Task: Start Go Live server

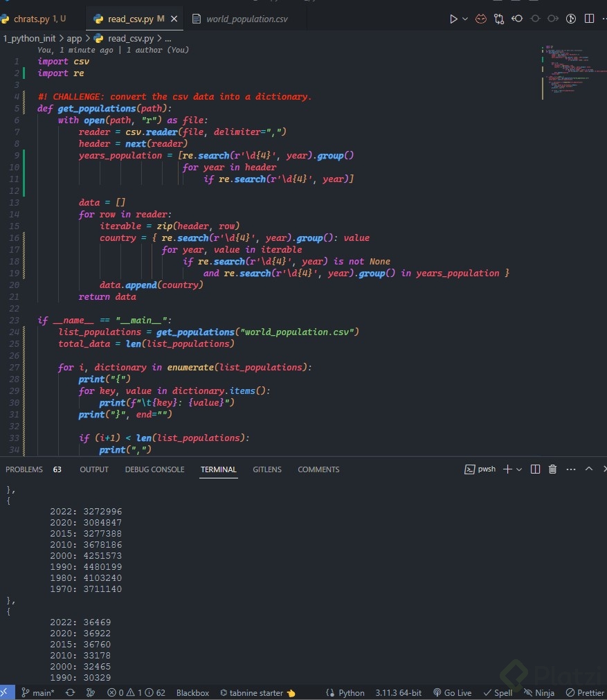Action: 452,693
